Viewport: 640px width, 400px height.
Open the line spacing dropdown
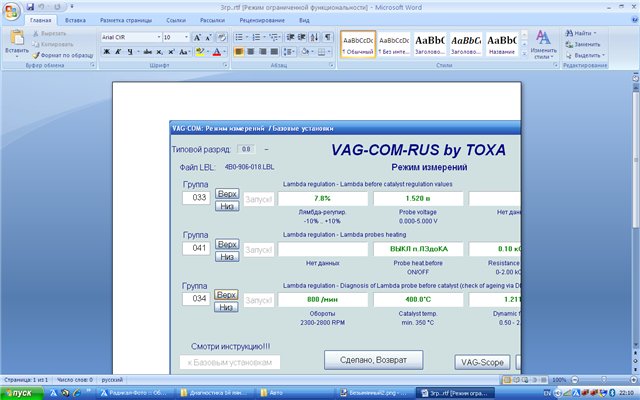click(289, 52)
